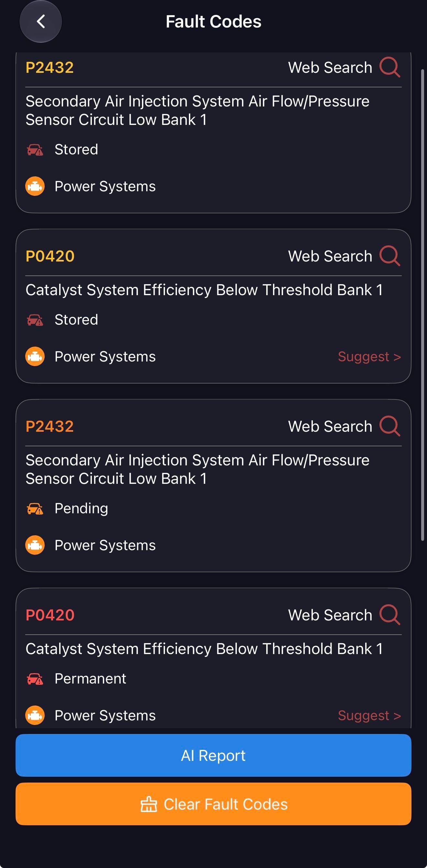
Task: Open Suggest on the stored P0420 card
Action: (x=369, y=357)
